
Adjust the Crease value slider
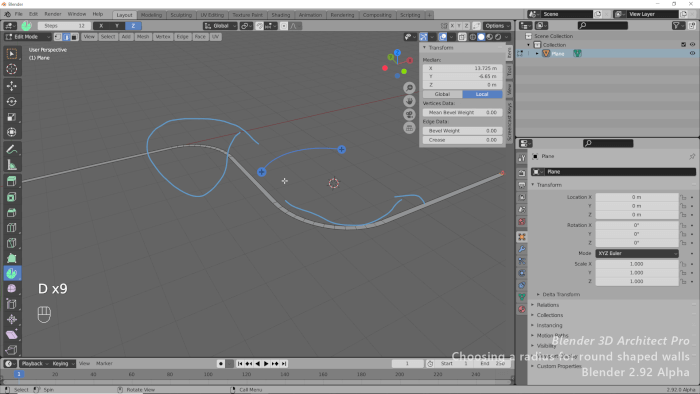tap(462, 140)
